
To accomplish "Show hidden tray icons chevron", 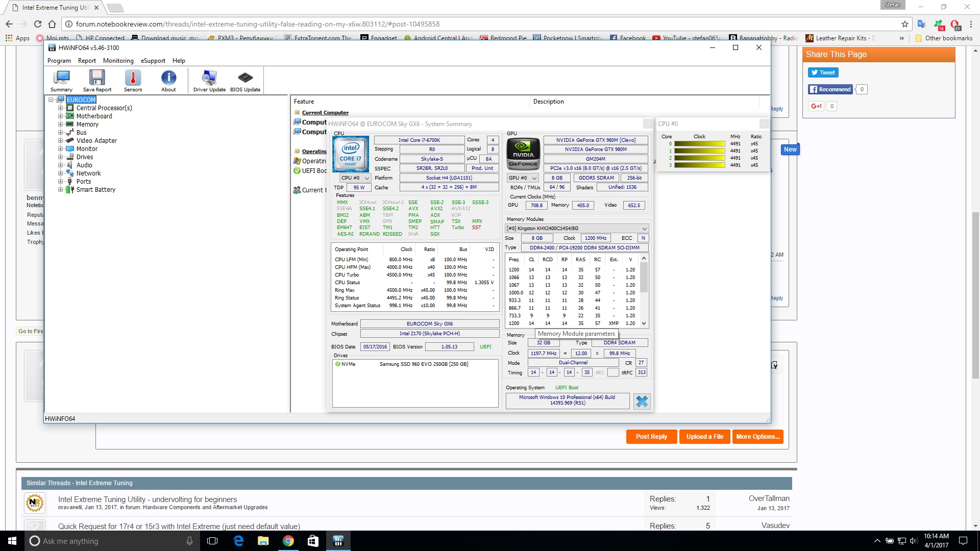I will (877, 541).
